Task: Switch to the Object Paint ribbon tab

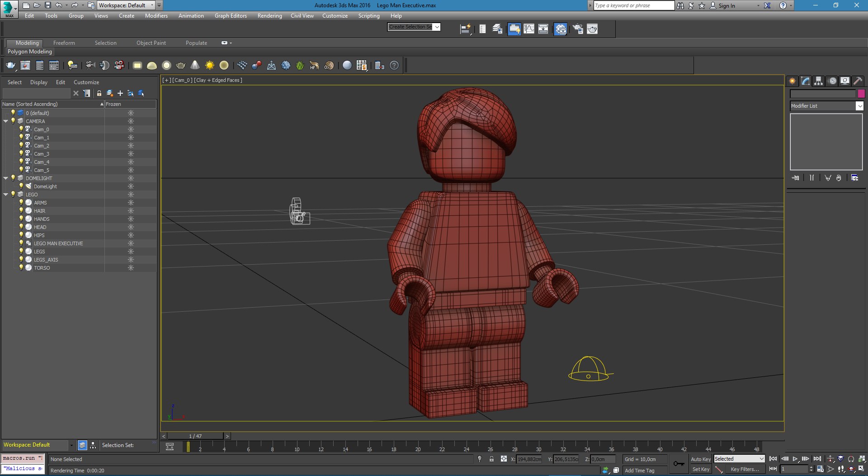Action: pyautogui.click(x=151, y=43)
